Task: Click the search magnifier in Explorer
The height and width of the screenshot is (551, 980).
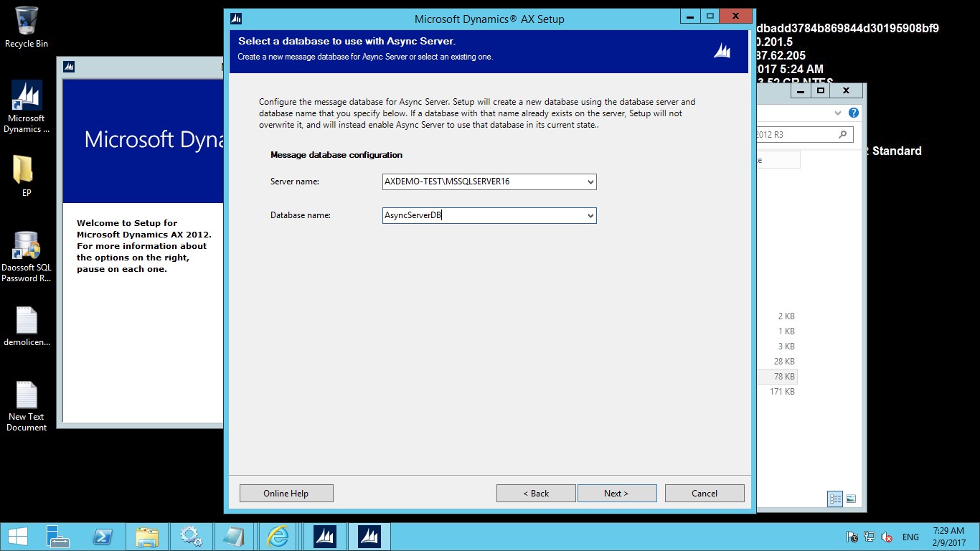Action: [x=842, y=134]
